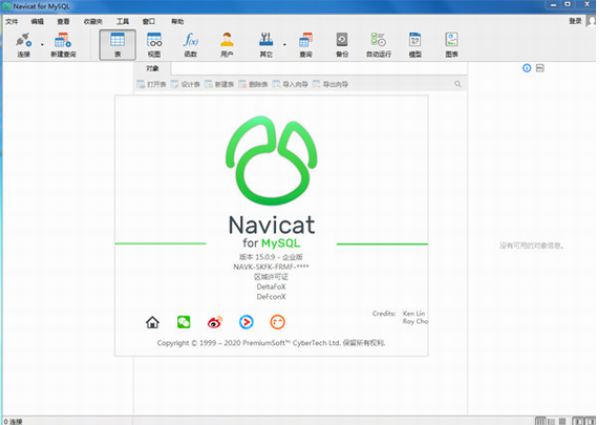Click the Function (函数) fx icon
Screen dimensions: 600x425
coord(190,42)
